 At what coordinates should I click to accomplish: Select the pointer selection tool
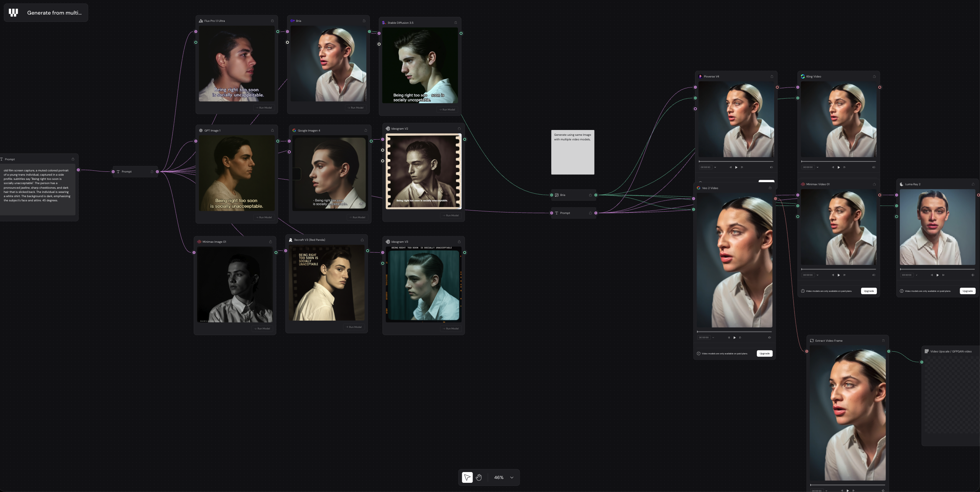467,477
